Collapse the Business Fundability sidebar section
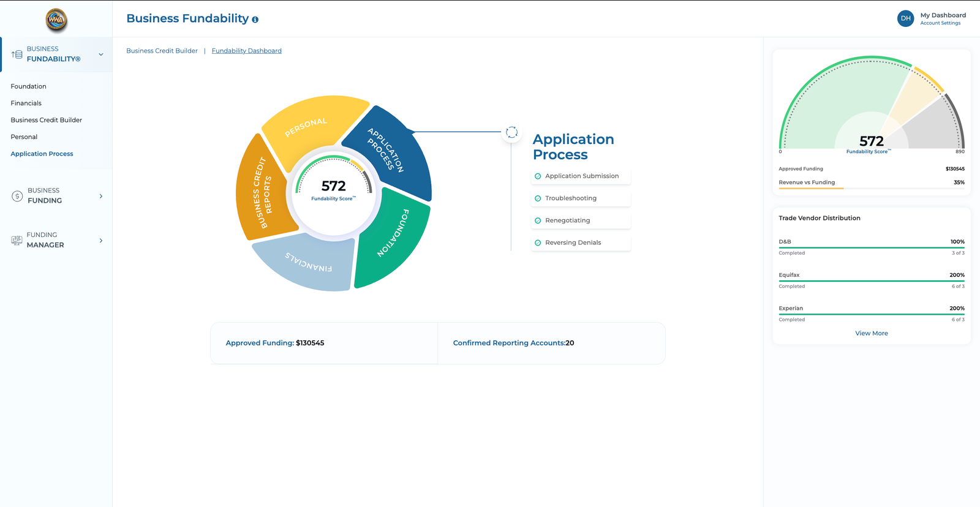This screenshot has width=980, height=507. coord(101,54)
